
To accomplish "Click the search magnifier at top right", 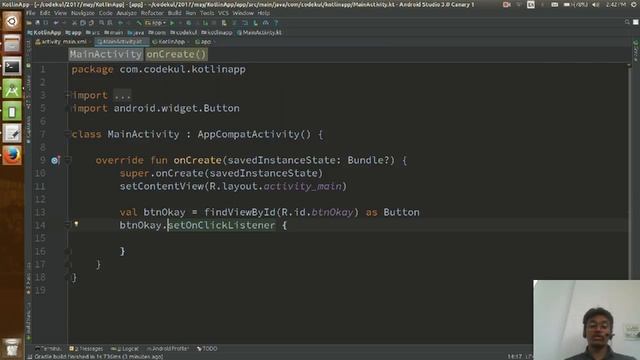I will point(627,22).
